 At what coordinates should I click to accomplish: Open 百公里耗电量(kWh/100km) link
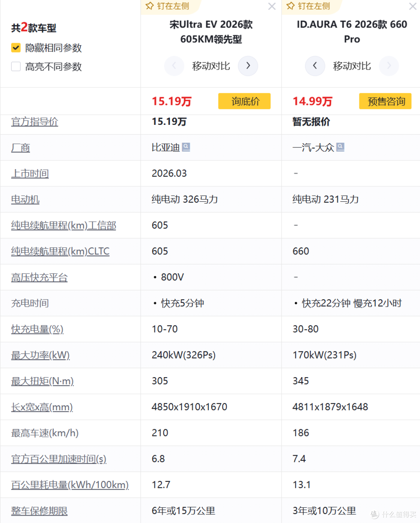point(70,485)
